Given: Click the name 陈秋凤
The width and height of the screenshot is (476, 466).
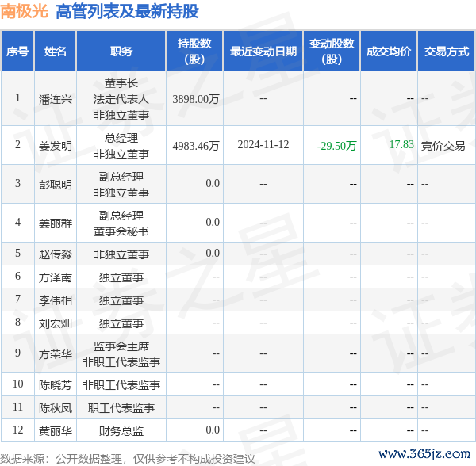Looking at the screenshot, I should pos(56,408).
